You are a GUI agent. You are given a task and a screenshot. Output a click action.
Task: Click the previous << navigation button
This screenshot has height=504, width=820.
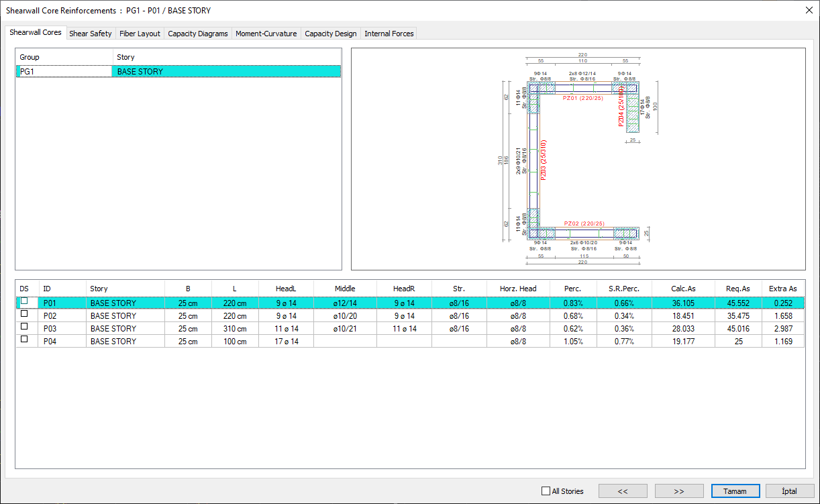(623, 491)
